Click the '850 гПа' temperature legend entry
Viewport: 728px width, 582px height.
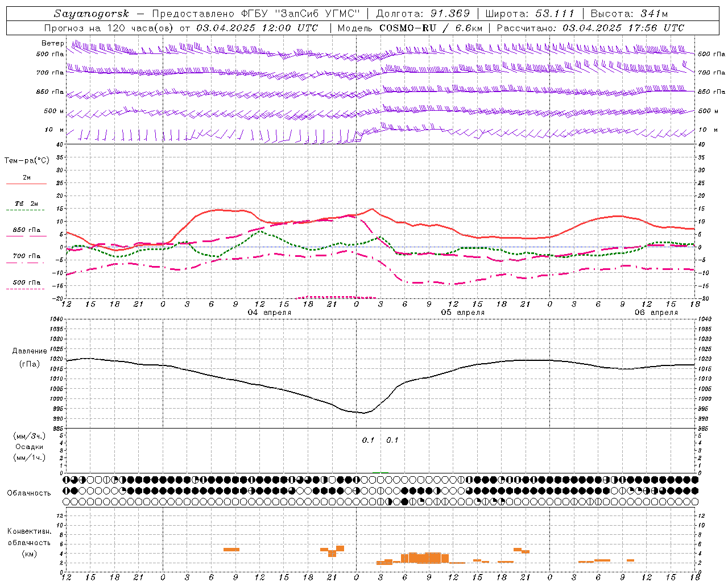pyautogui.click(x=27, y=230)
